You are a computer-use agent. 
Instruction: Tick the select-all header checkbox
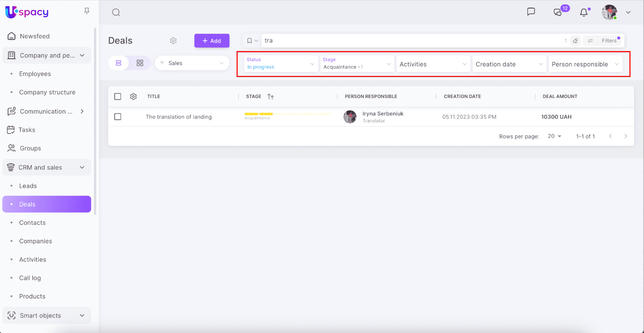click(118, 97)
